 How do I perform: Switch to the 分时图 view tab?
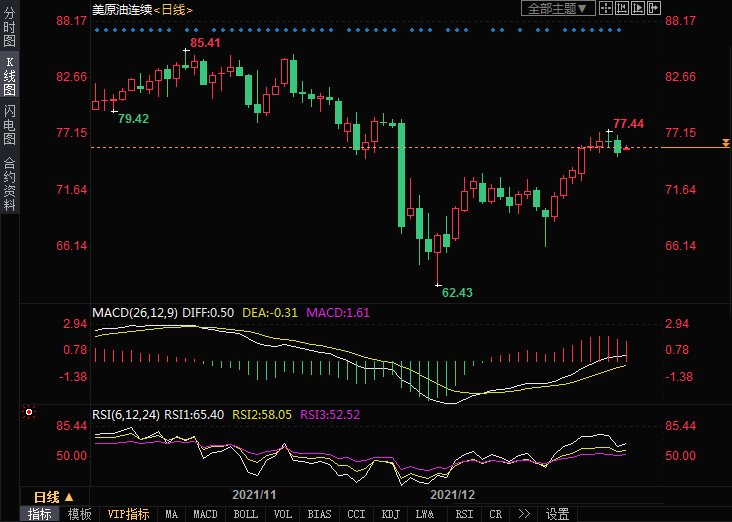[x=9, y=29]
